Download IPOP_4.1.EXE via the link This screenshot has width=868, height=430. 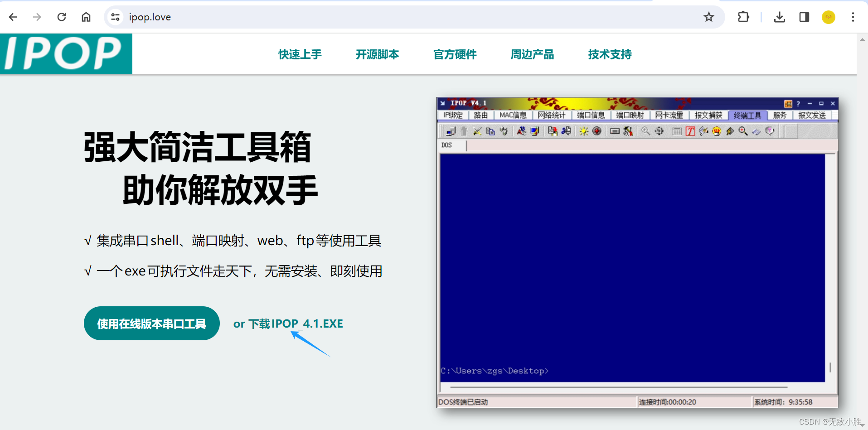pyautogui.click(x=288, y=324)
